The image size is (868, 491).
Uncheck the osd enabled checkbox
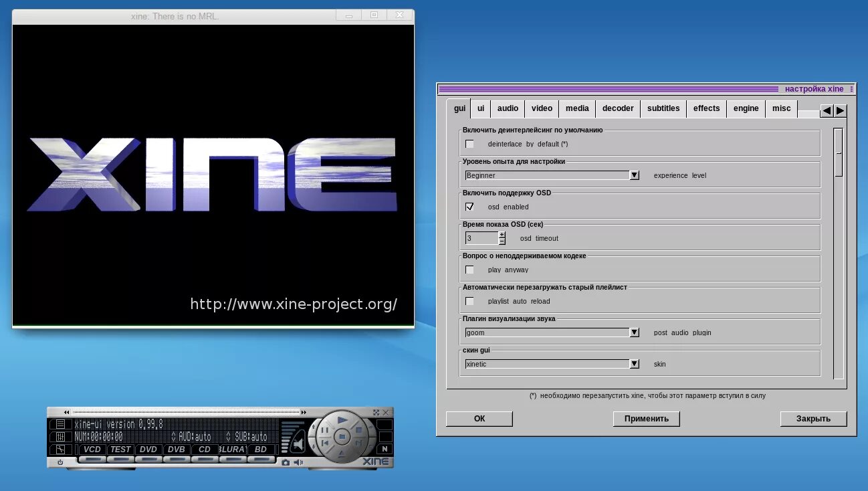470,207
